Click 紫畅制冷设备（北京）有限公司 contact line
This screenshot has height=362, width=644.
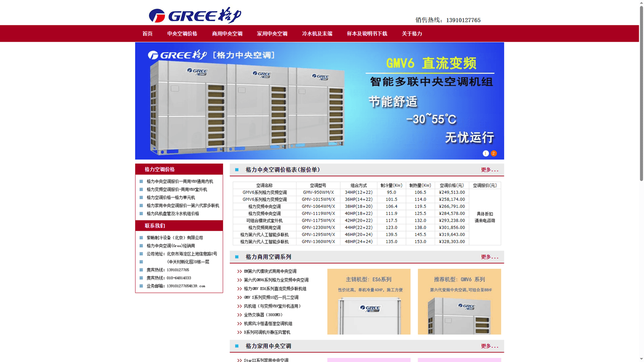[x=175, y=238]
